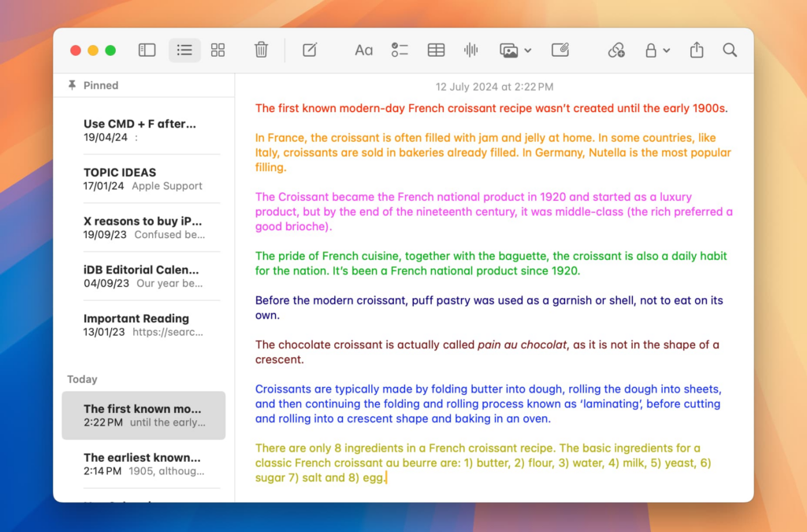Add a table to the note
Viewport: 807px width, 532px height.
[x=436, y=50]
